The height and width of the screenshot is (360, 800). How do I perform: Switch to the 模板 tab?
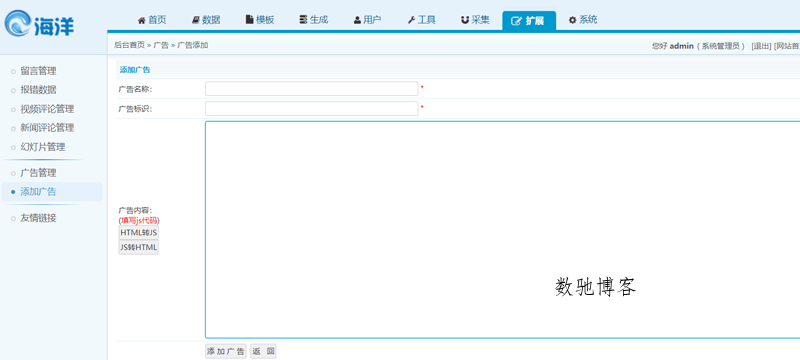[260, 20]
